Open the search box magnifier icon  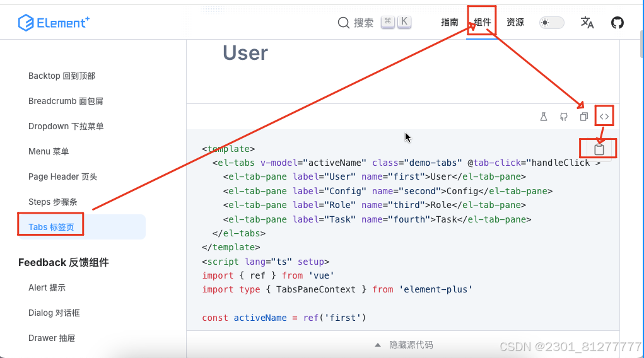click(x=343, y=23)
